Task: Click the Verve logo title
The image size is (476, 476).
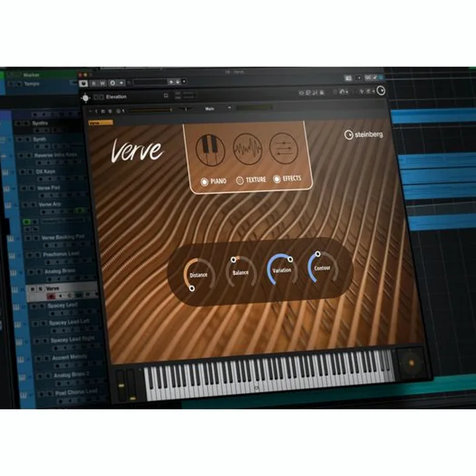Action: pos(137,150)
